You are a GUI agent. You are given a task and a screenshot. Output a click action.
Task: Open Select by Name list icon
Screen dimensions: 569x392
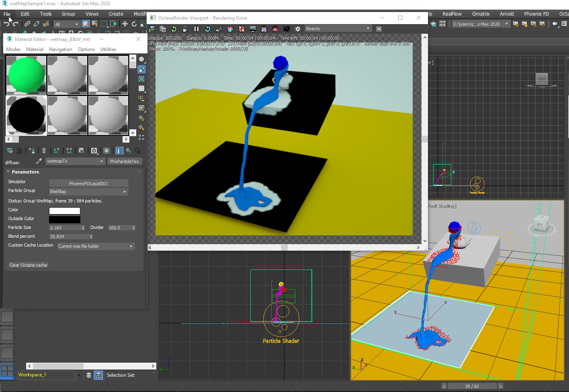[95, 24]
